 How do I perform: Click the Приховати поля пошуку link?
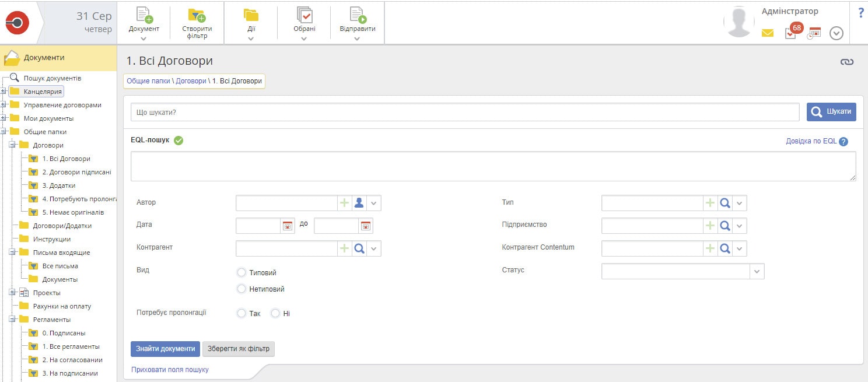170,370
